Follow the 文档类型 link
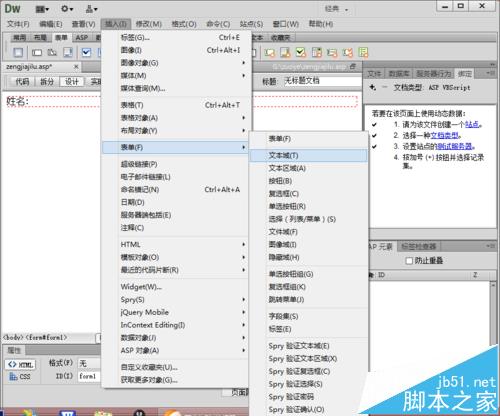 (x=444, y=136)
